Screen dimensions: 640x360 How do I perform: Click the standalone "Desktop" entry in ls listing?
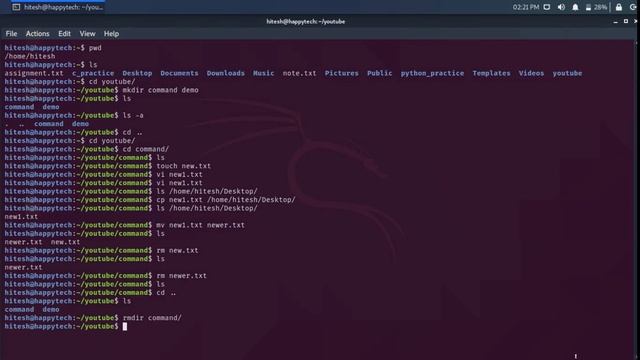click(137, 73)
